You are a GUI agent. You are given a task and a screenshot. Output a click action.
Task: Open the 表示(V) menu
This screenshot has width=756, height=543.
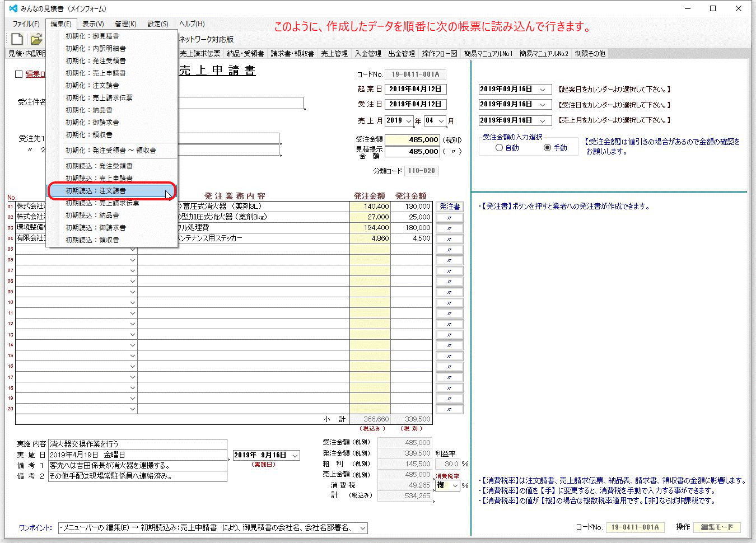93,24
